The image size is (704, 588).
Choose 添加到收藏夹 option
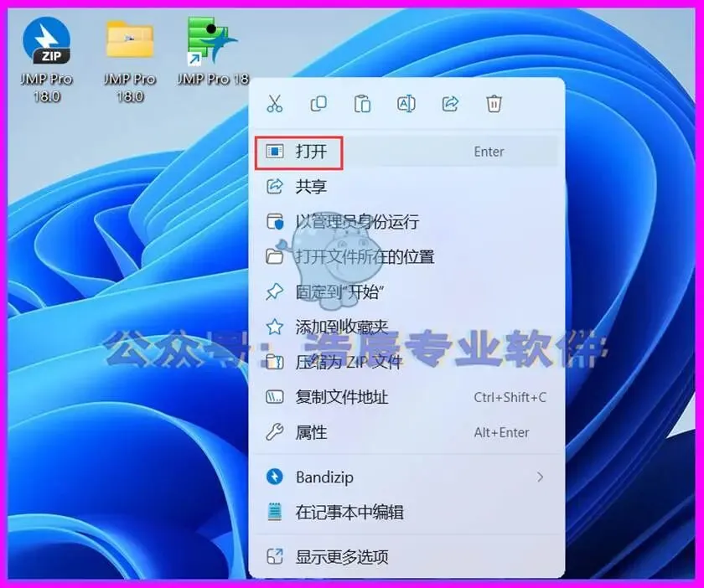[406, 327]
